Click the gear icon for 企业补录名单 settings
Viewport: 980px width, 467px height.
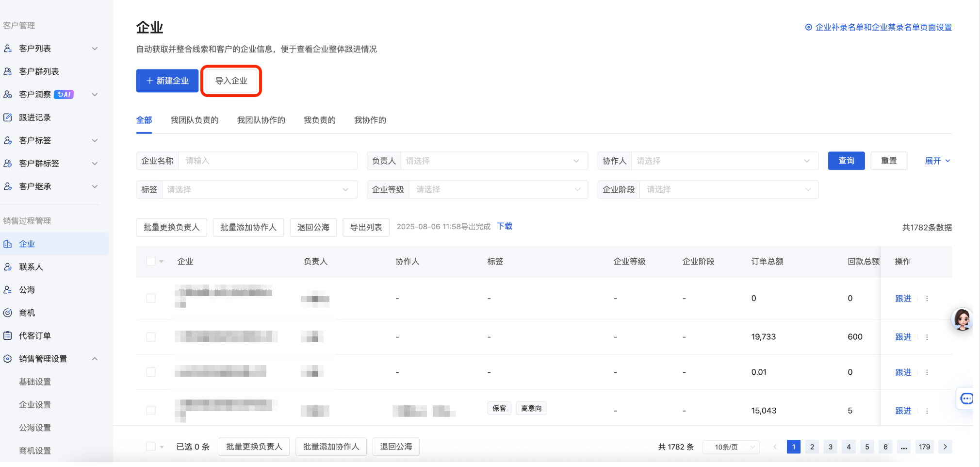(x=808, y=27)
